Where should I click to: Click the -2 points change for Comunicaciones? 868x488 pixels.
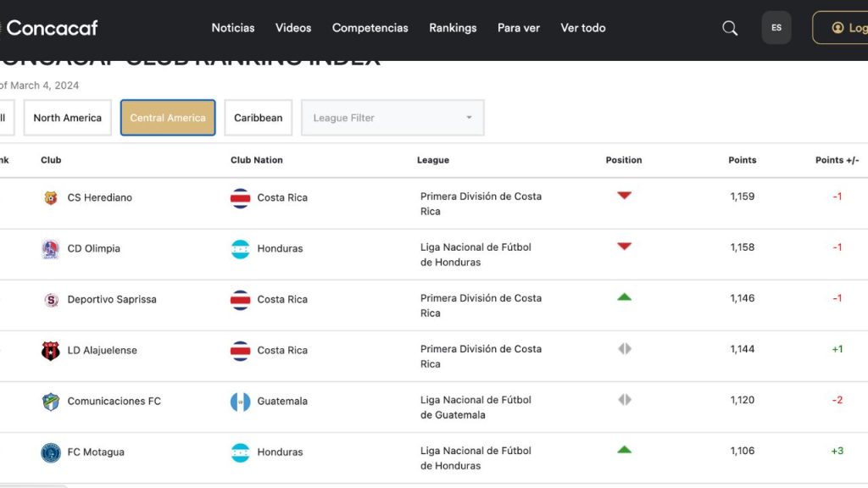pos(837,400)
